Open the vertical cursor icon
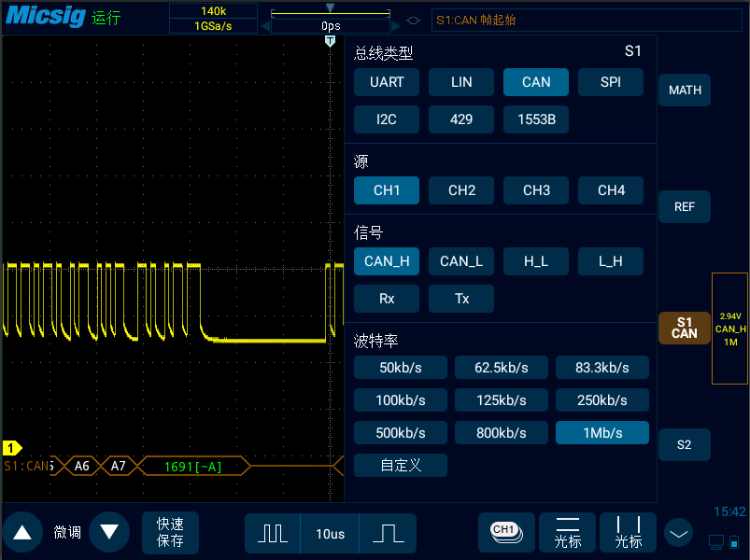The height and width of the screenshot is (560, 750). click(x=628, y=533)
